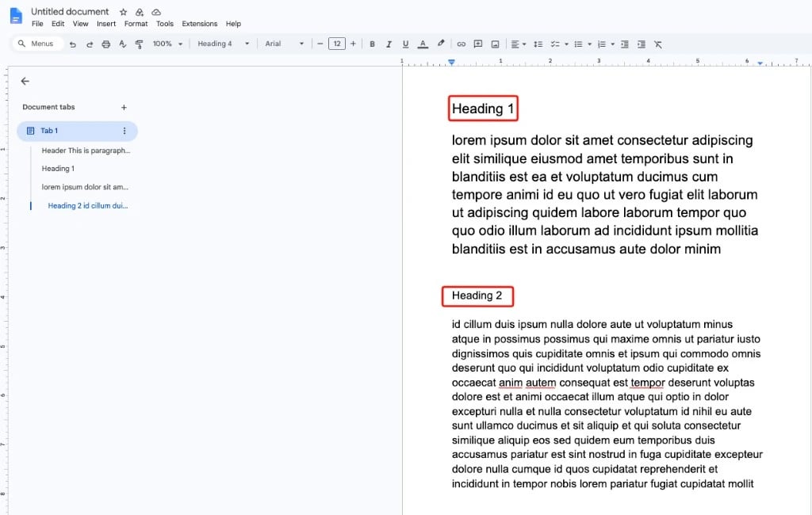812x515 pixels.
Task: Activate the paint format tool
Action: click(x=139, y=44)
